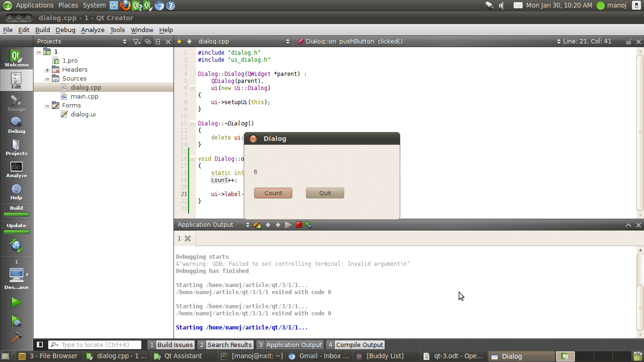Stop the running application with red square
This screenshot has width=644, height=362.
[299, 225]
